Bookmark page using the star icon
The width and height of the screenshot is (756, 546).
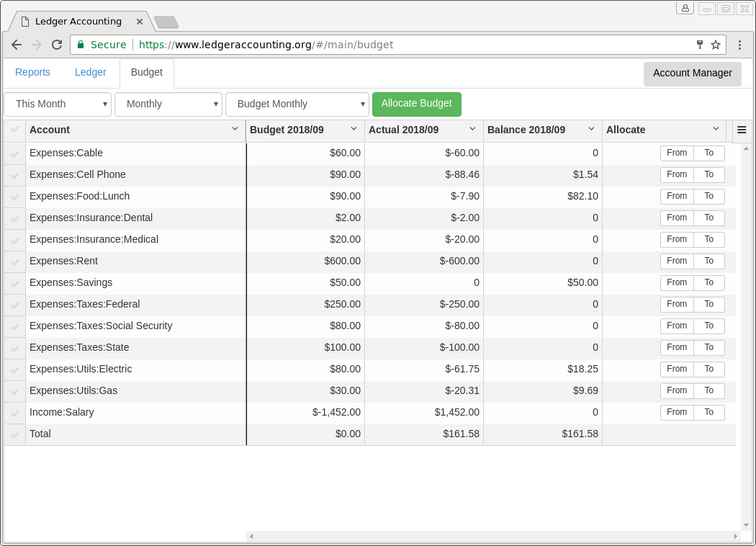point(716,45)
